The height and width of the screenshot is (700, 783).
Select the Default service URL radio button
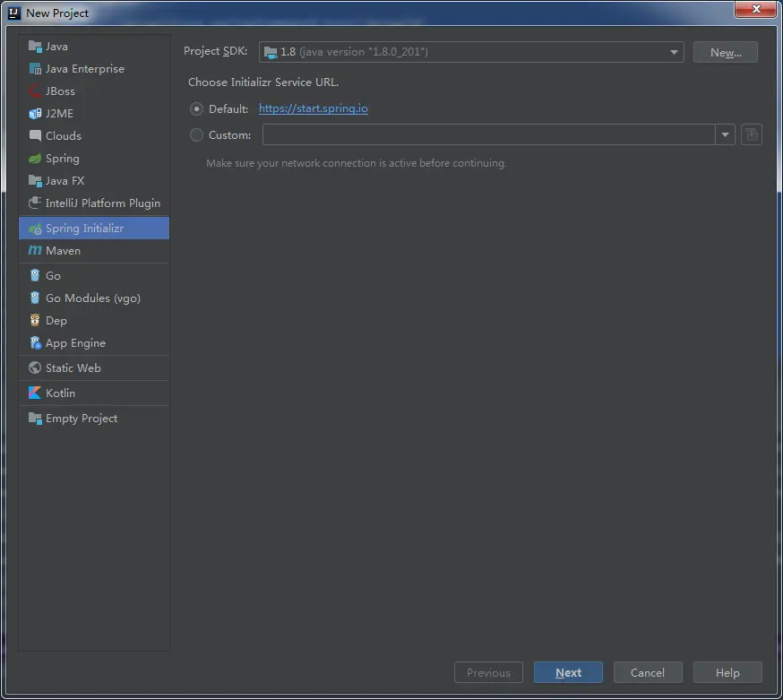196,109
